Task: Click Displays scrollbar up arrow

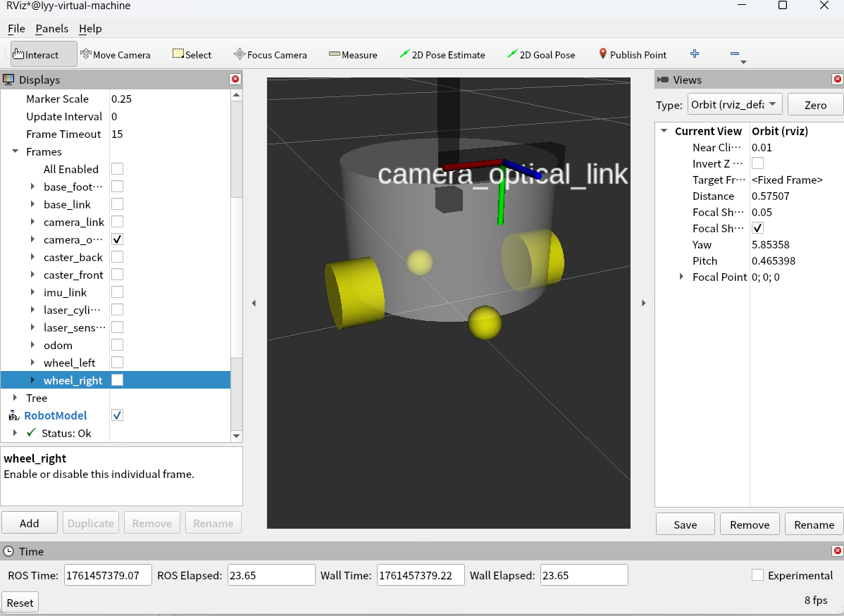Action: coord(236,95)
